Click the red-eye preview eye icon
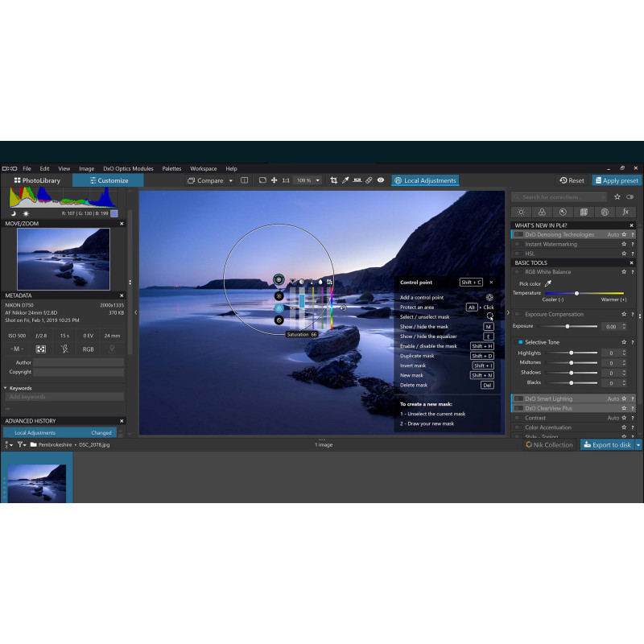The image size is (644, 644). coord(381,180)
